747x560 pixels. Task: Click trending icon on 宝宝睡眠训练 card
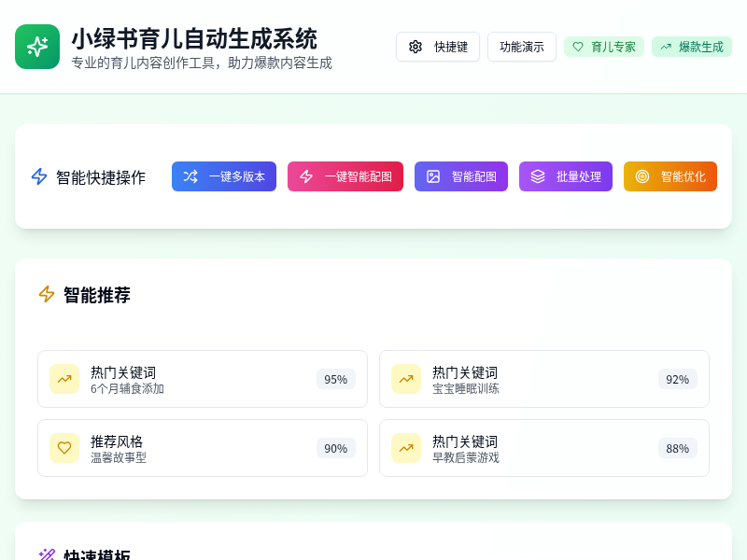(x=406, y=379)
